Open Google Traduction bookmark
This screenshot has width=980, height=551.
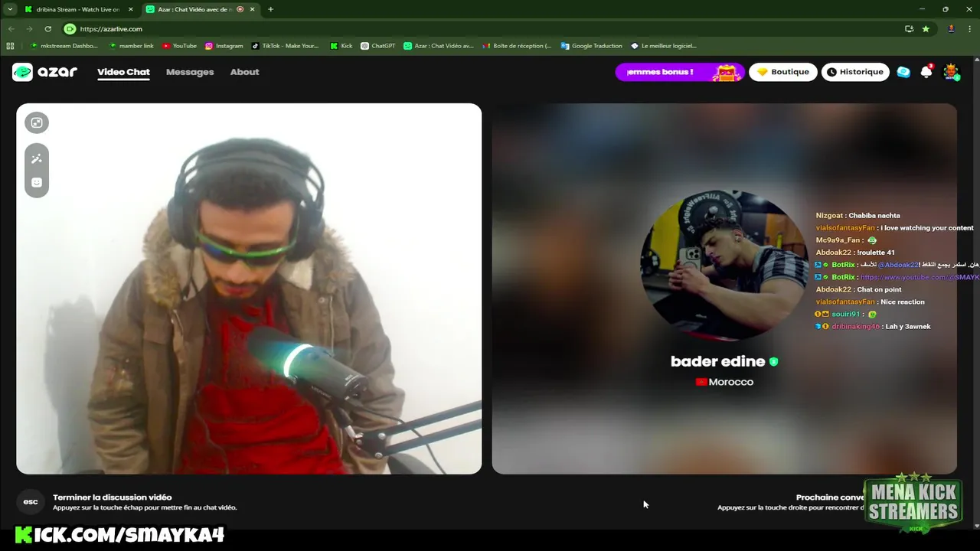click(591, 46)
